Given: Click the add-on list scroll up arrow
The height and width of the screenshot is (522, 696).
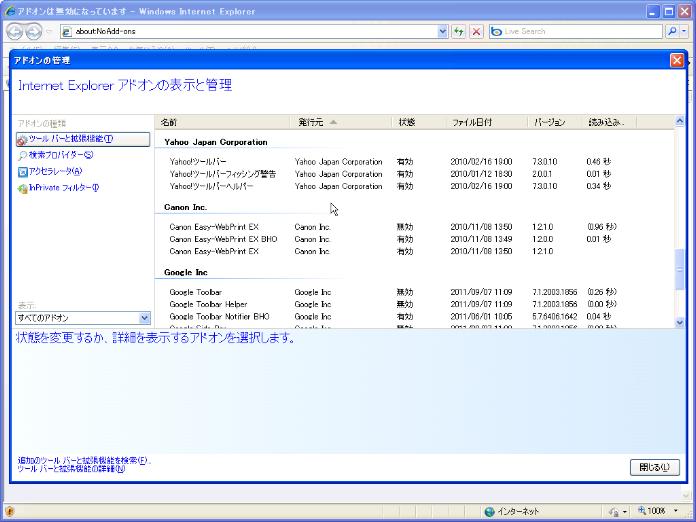Looking at the screenshot, I should pos(680,120).
